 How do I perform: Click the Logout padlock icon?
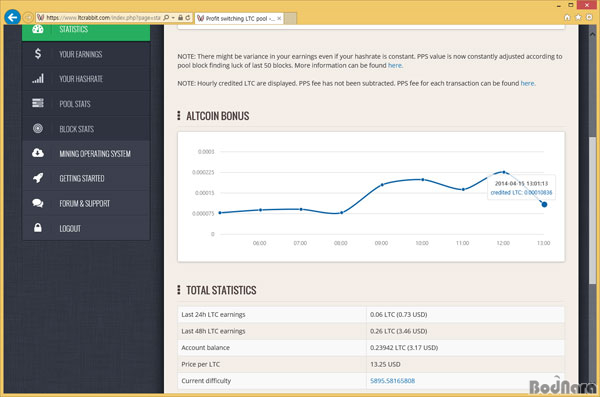coord(38,228)
